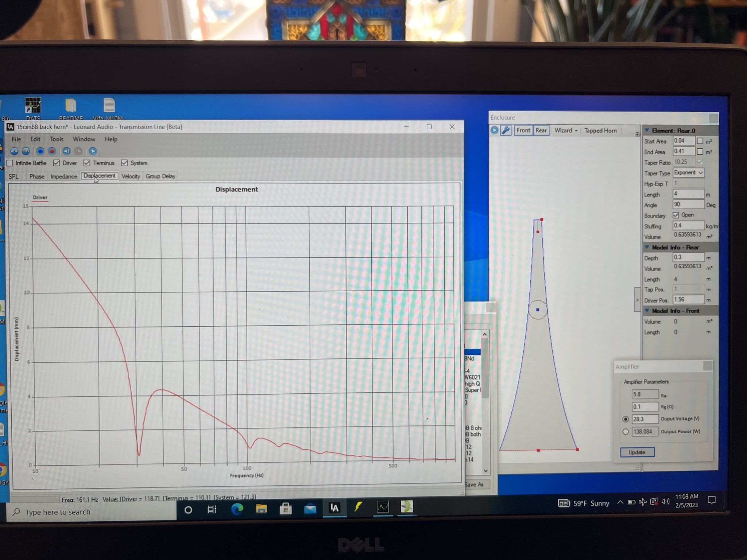The width and height of the screenshot is (747, 560).
Task: Click the greyed step-forward toolbar icon
Action: pos(78,151)
